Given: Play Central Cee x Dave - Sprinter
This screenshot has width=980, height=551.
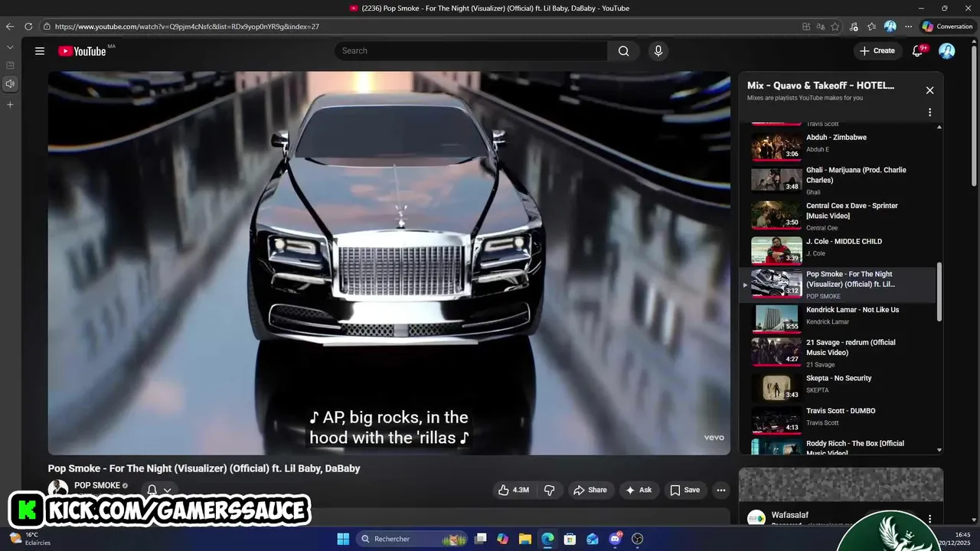Looking at the screenshot, I should (838, 216).
